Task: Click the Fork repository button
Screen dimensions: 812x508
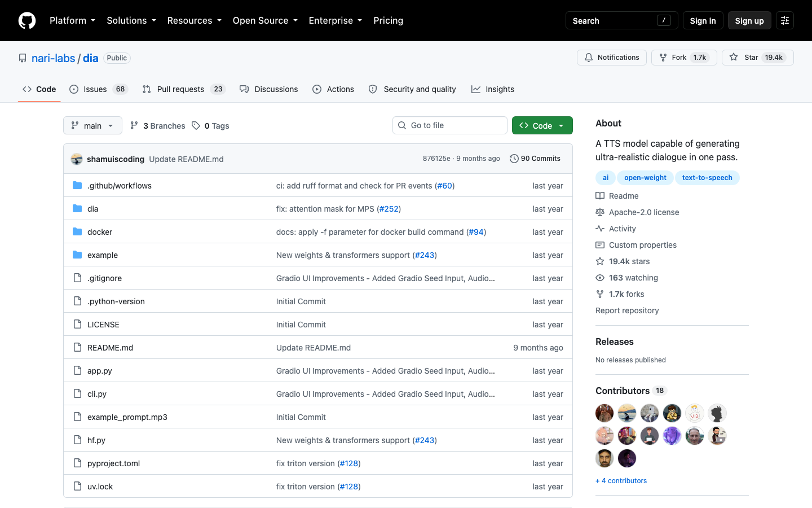Action: [x=684, y=58]
